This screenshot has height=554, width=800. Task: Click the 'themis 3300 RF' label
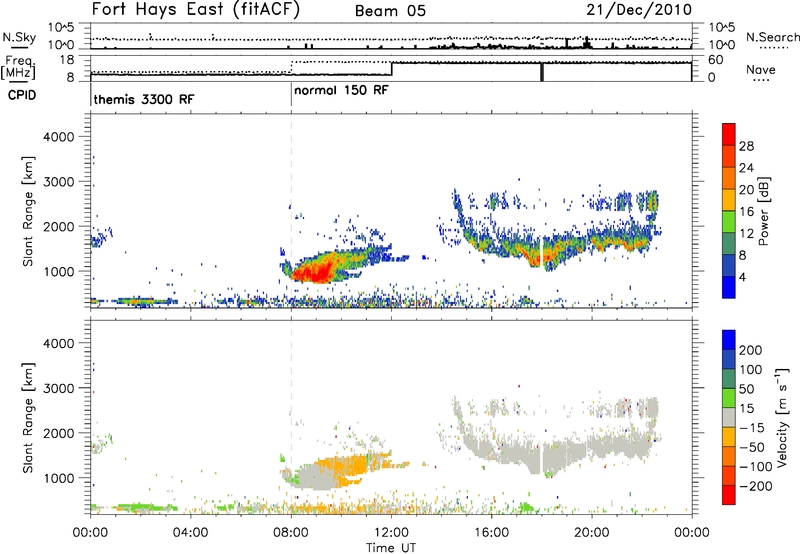(144, 99)
